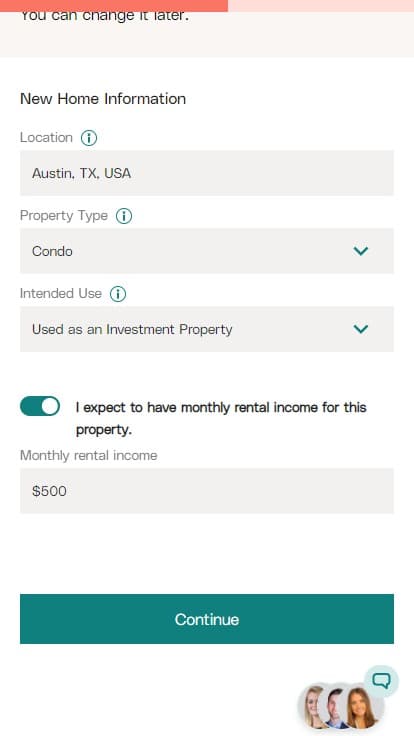Image resolution: width=414 pixels, height=736 pixels.
Task: Open the Location info tooltip icon
Action: 89,138
